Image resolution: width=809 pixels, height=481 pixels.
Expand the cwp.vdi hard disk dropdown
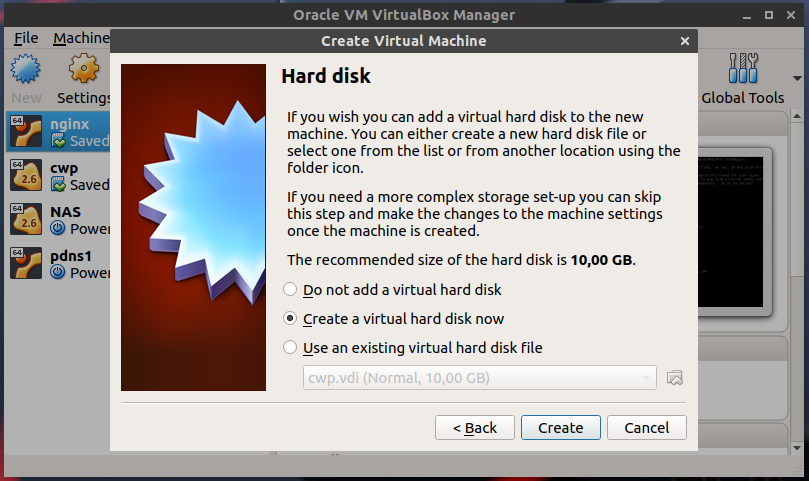tap(479, 378)
